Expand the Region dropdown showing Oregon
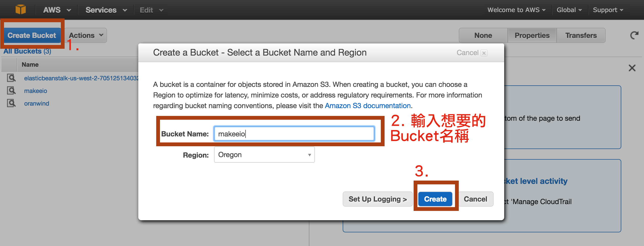The width and height of the screenshot is (644, 246). point(264,155)
